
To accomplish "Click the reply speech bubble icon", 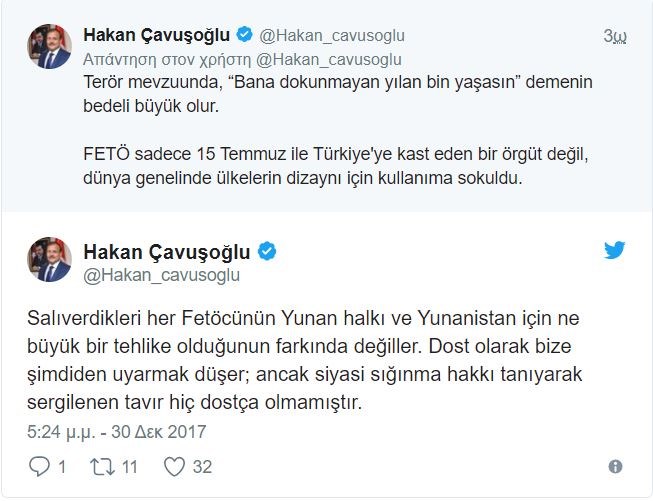I will coord(40,466).
